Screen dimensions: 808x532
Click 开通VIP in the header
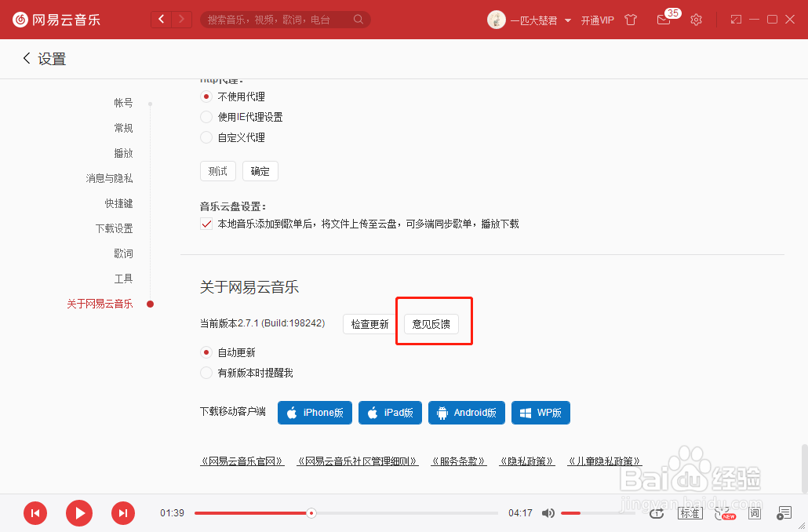click(597, 20)
